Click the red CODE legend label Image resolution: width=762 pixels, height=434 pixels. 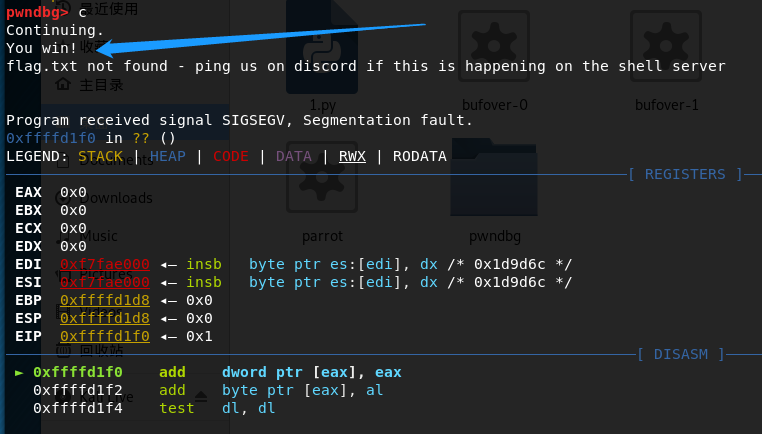click(230, 156)
